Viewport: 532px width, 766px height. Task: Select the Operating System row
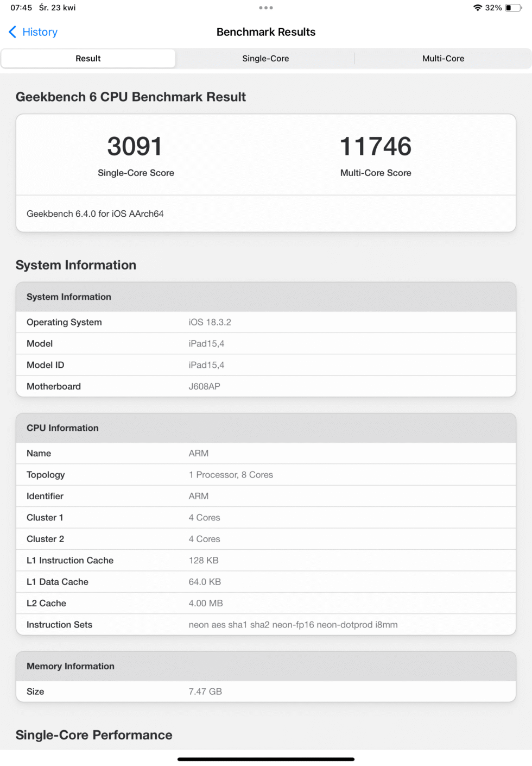(266, 322)
